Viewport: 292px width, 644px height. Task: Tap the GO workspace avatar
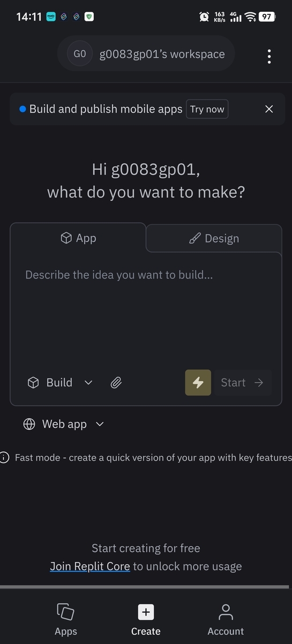[79, 54]
